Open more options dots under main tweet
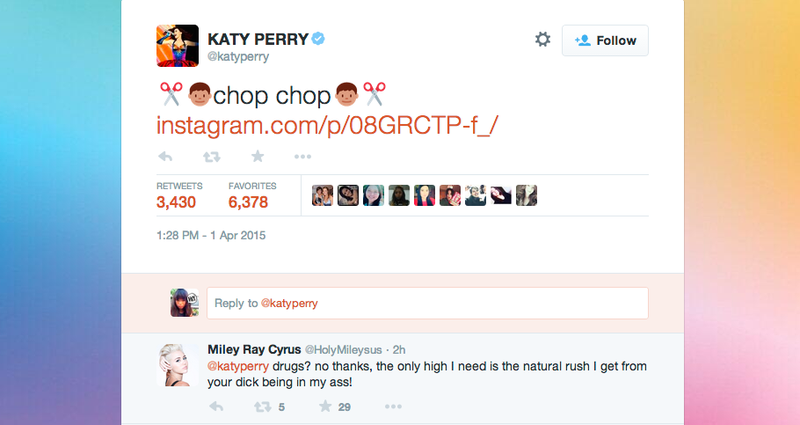 303,157
